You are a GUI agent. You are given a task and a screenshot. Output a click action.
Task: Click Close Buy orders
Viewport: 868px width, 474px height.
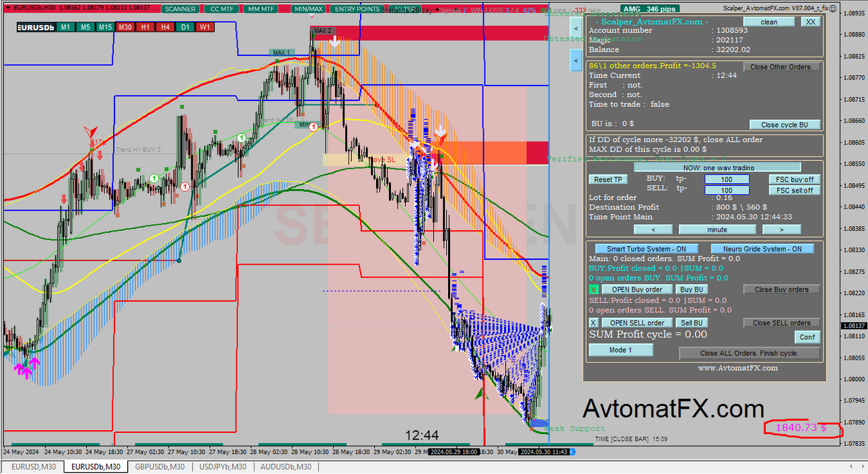point(782,290)
